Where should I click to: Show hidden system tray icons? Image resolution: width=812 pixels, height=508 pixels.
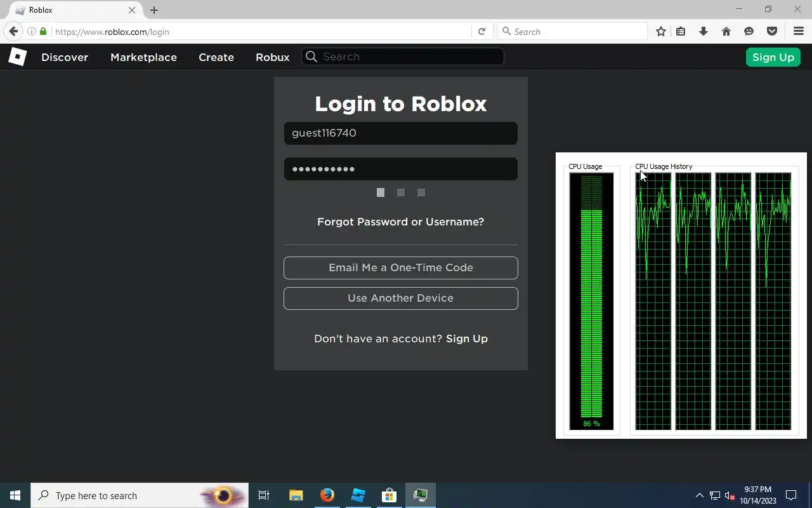700,495
